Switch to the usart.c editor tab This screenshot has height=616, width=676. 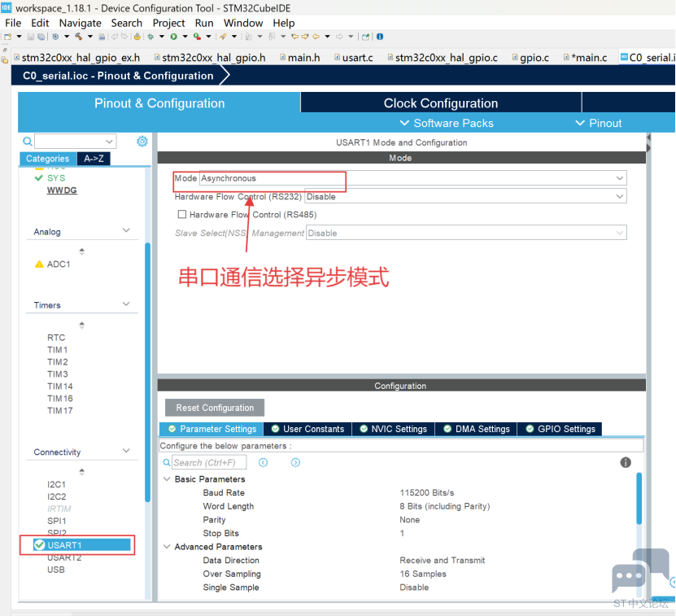click(354, 58)
